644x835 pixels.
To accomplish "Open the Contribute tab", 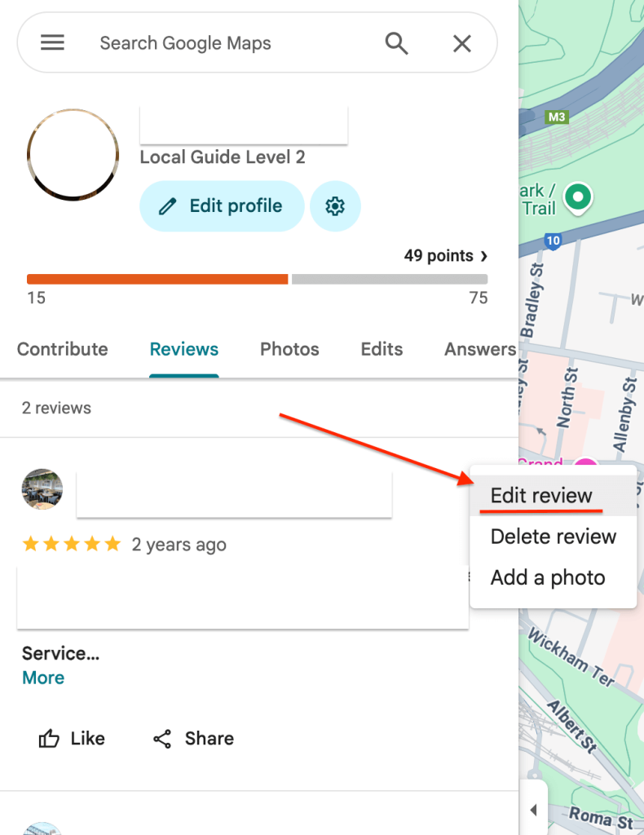I will pos(62,349).
